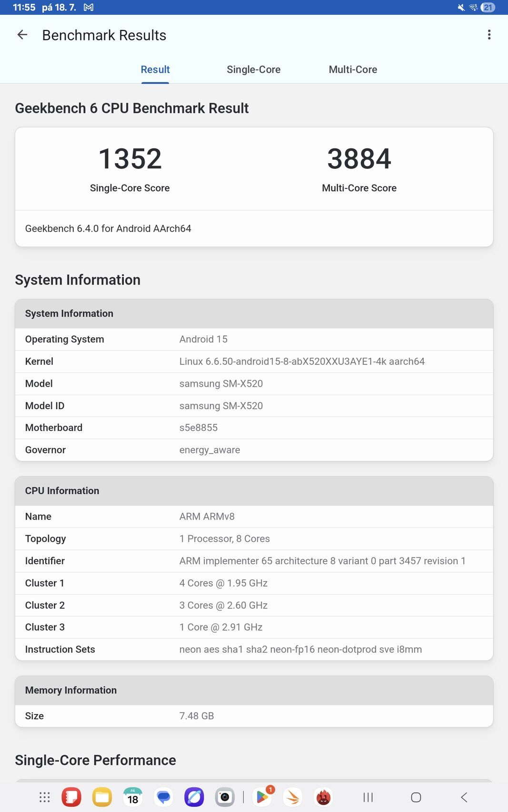Open the yellow My Files app
This screenshot has width=508, height=812.
click(x=102, y=797)
